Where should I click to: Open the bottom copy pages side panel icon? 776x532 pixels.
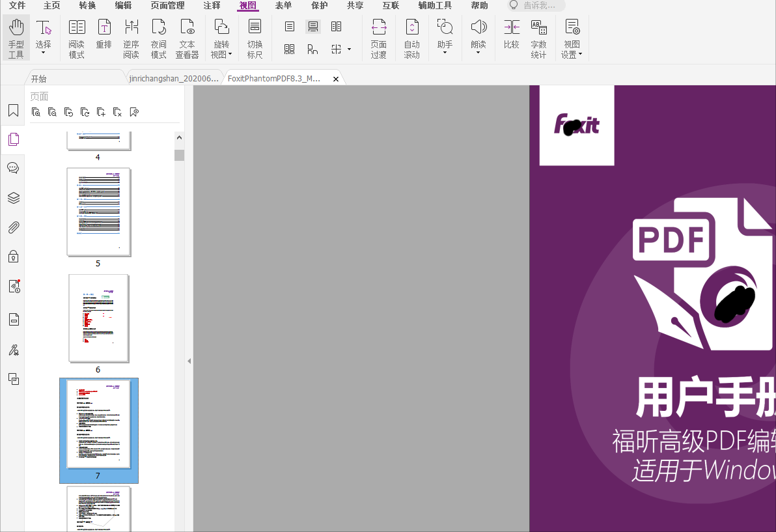(x=14, y=379)
